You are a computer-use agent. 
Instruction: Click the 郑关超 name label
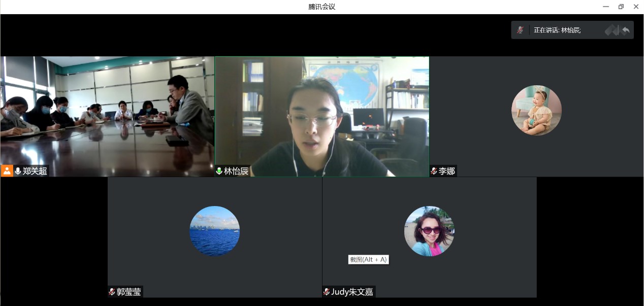point(35,171)
